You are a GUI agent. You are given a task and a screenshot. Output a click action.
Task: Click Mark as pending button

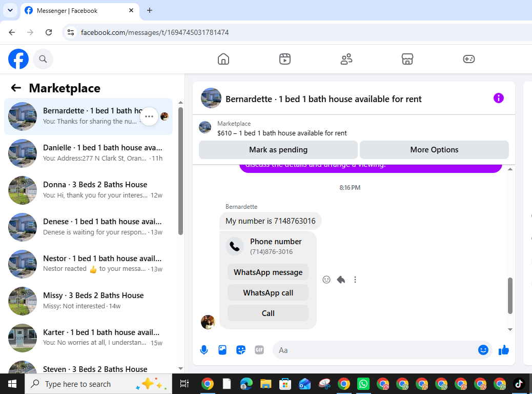tap(278, 150)
